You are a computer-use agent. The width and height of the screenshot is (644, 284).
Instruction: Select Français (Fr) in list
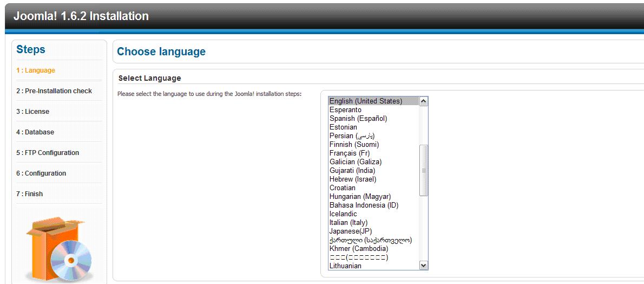pyautogui.click(x=374, y=153)
